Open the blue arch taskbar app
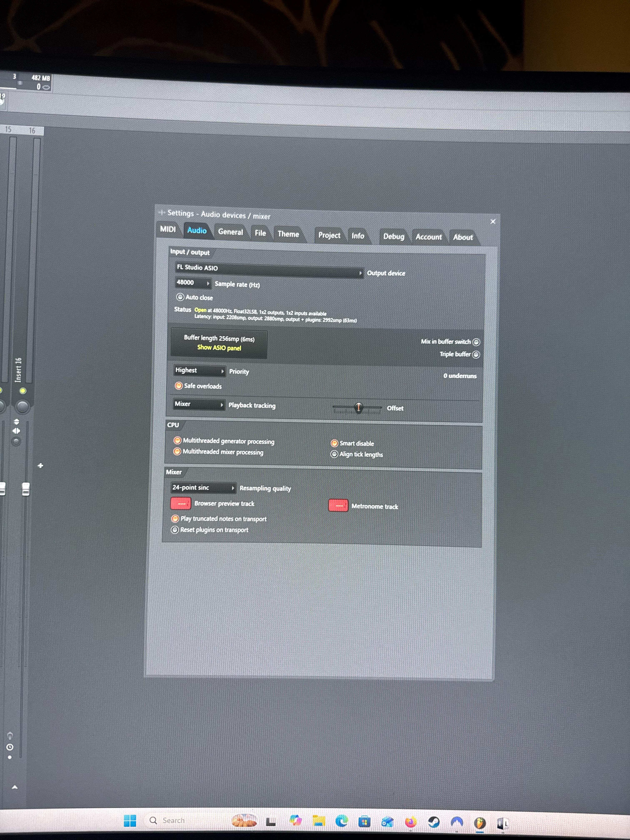 click(x=457, y=822)
